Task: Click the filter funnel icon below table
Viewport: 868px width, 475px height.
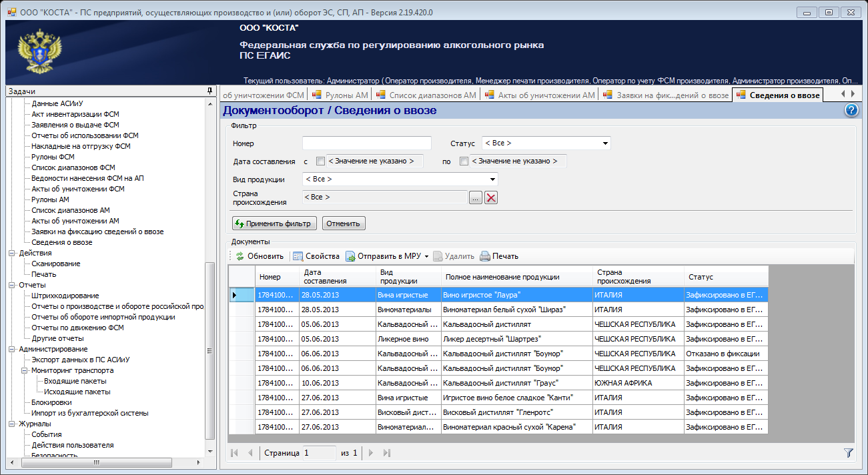Action: [849, 453]
